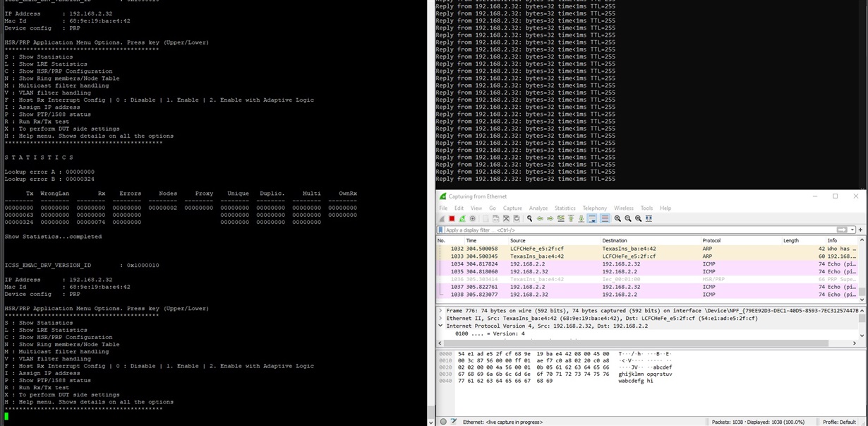Open the Tools menu

(x=646, y=208)
